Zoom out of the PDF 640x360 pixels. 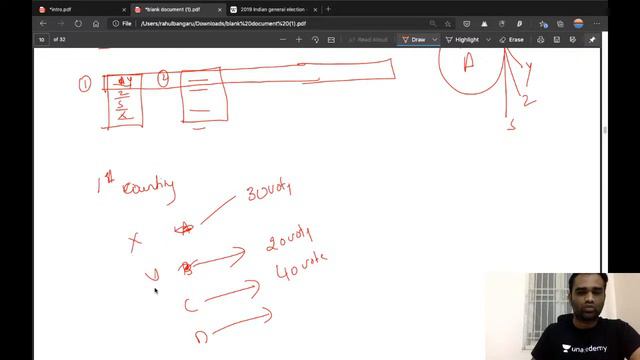[283, 40]
